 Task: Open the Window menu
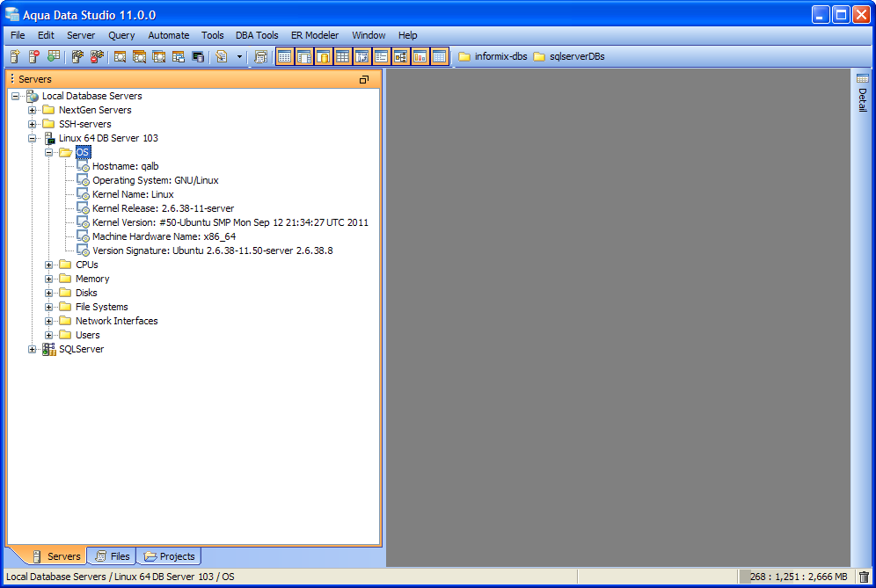pos(369,35)
